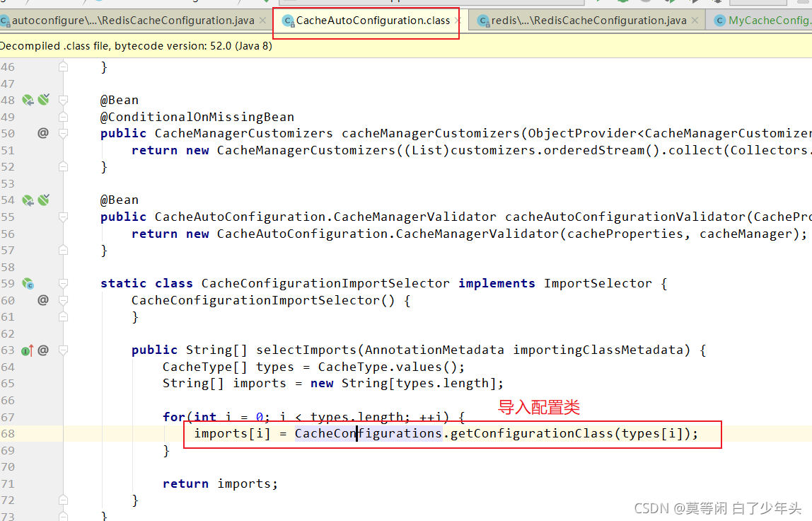The height and width of the screenshot is (521, 812).
Task: Collapse selectImports method at line 63
Action: pyautogui.click(x=63, y=350)
